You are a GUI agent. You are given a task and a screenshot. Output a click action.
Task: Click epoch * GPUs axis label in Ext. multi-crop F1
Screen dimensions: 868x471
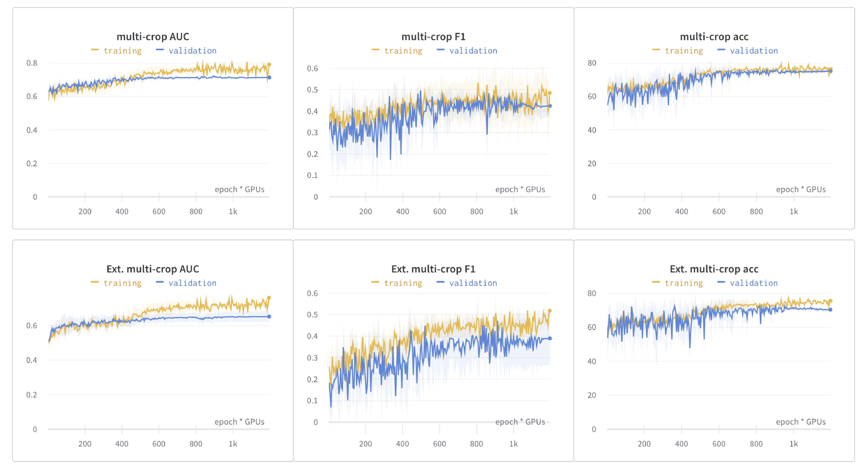pos(520,422)
